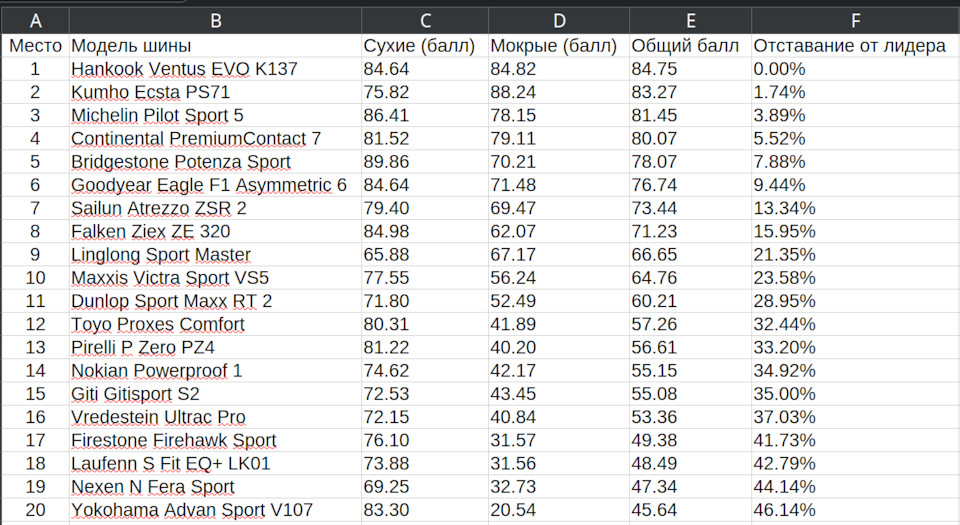The width and height of the screenshot is (960, 525).
Task: Select cell 'Hankook Ventus EVO K137'
Action: pyautogui.click(x=216, y=69)
